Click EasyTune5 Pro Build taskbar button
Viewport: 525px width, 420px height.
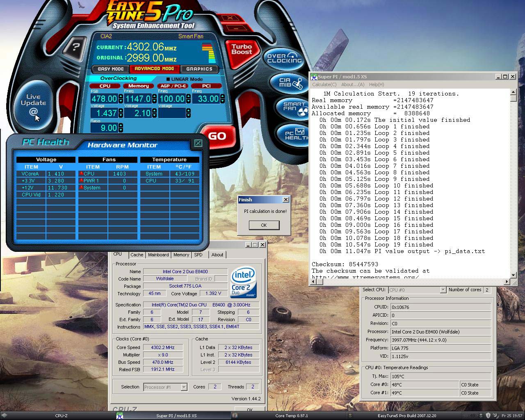point(407,415)
